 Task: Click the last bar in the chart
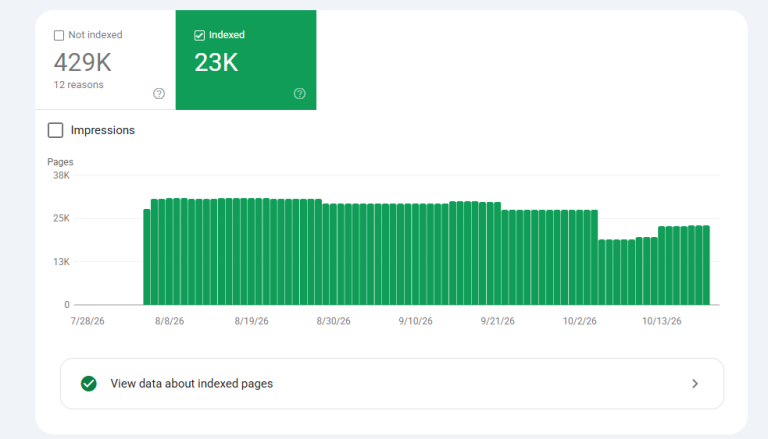pyautogui.click(x=706, y=265)
